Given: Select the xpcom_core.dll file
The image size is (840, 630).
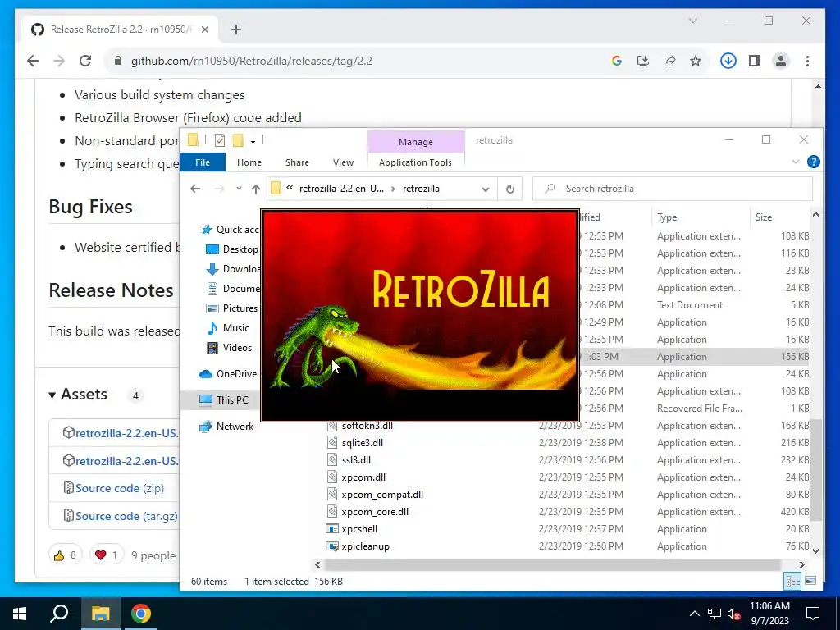Looking at the screenshot, I should tap(375, 512).
